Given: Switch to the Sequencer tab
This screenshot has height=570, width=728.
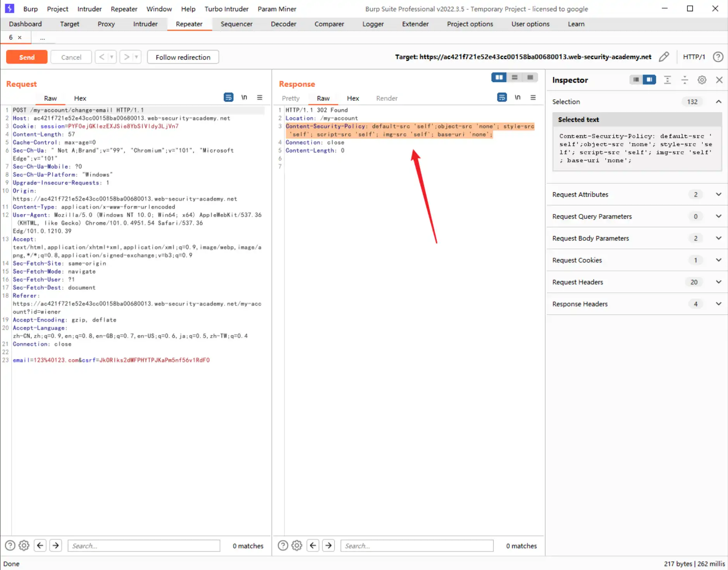Looking at the screenshot, I should point(237,24).
